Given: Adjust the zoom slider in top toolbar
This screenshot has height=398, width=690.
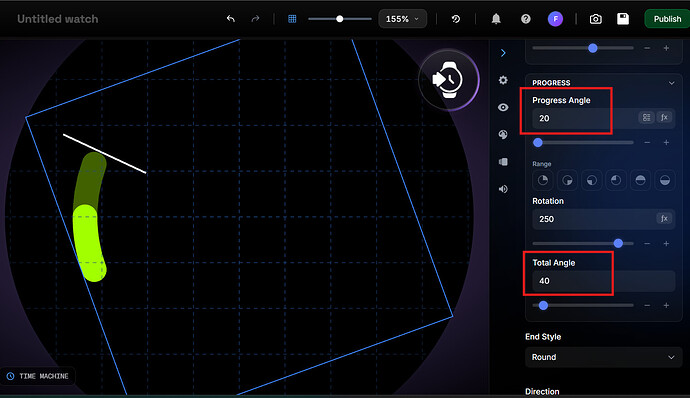Looking at the screenshot, I should pyautogui.click(x=340, y=19).
